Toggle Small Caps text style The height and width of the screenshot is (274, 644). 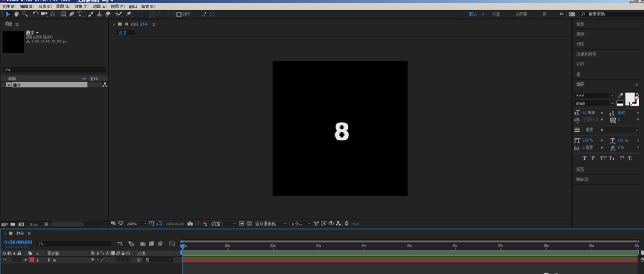point(612,158)
